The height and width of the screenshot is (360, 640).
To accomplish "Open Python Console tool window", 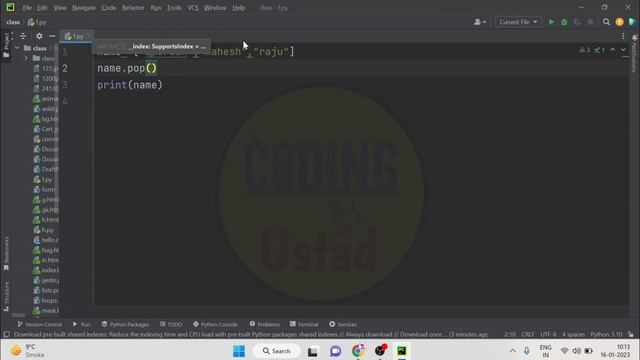I will click(x=215, y=324).
